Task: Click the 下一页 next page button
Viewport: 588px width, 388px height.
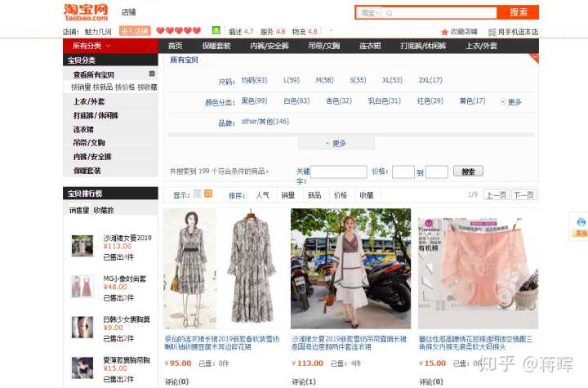Action: [x=523, y=195]
